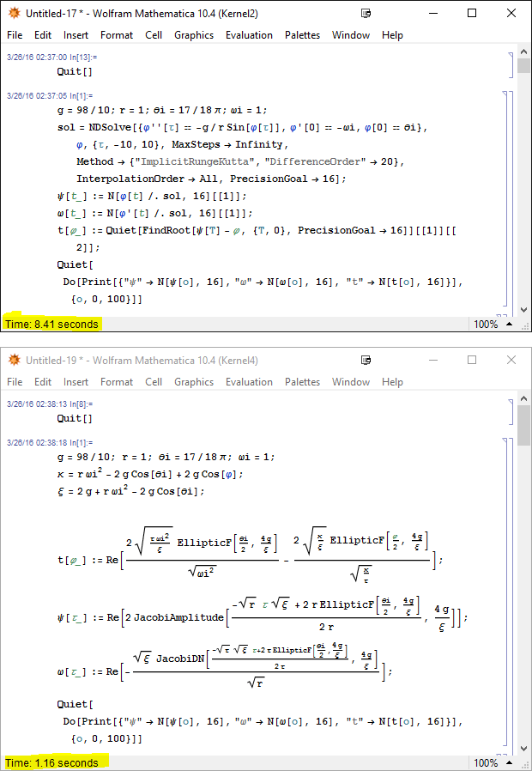This screenshot has height=771, width=532.
Task: Click the vertical scrollbar thumb in Untitled-19
Action: [x=523, y=425]
